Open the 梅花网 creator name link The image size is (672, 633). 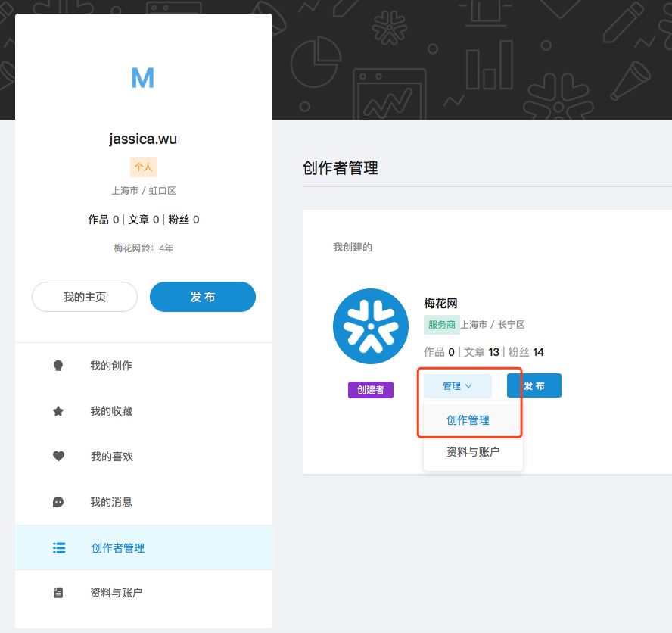440,303
